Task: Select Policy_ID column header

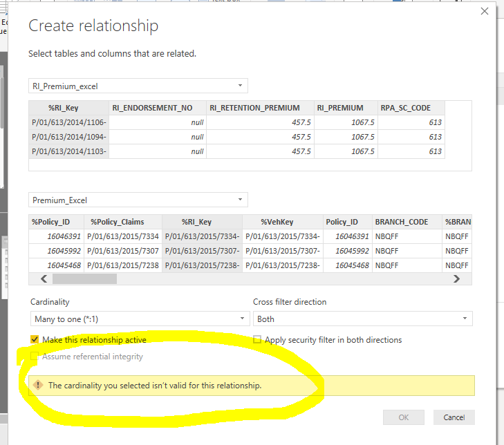Action: (x=348, y=222)
